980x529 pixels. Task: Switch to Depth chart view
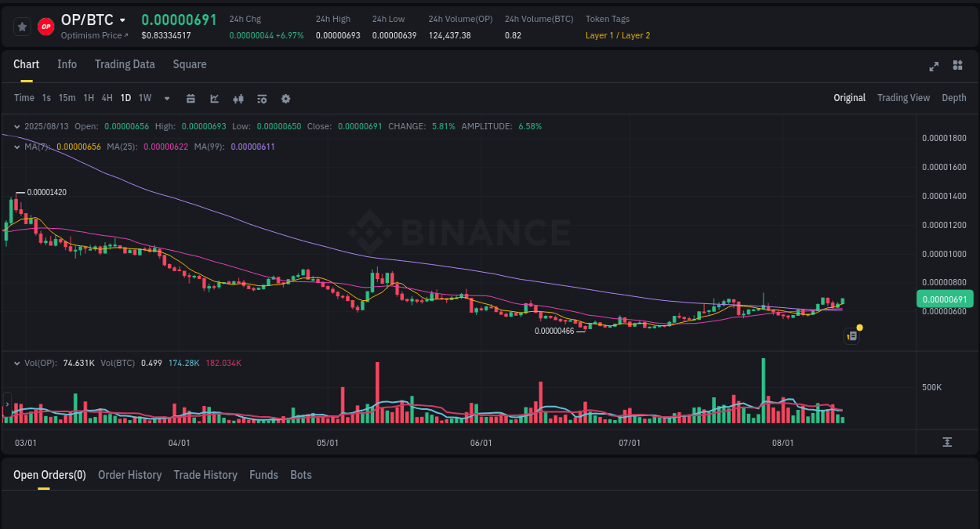coord(954,98)
